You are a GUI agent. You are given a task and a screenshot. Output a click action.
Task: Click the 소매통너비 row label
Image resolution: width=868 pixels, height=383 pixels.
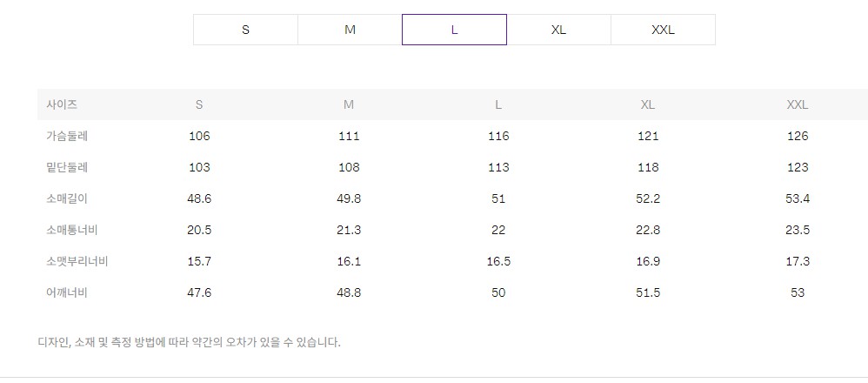coord(72,230)
